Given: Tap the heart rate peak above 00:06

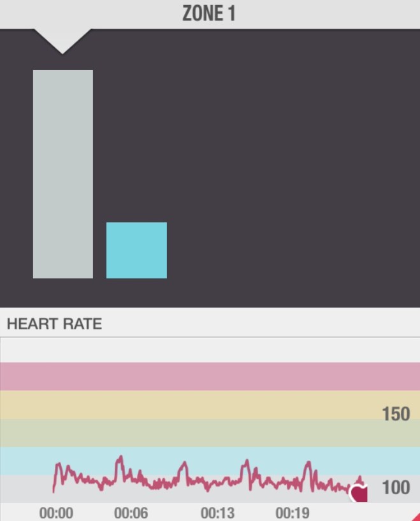Looking at the screenshot, I should (x=119, y=459).
